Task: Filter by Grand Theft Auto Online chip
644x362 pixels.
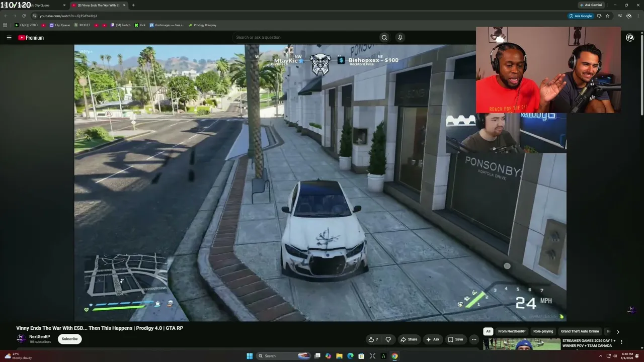Action: pyautogui.click(x=580, y=331)
